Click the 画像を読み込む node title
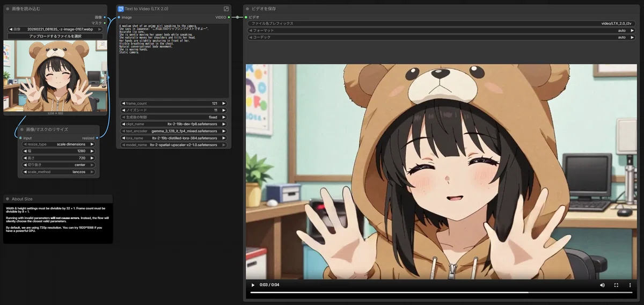This screenshot has height=305, width=644. click(26, 9)
